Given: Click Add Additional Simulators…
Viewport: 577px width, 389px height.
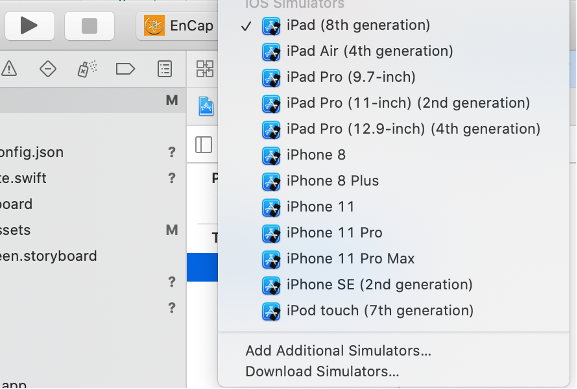Looking at the screenshot, I should coord(338,351).
